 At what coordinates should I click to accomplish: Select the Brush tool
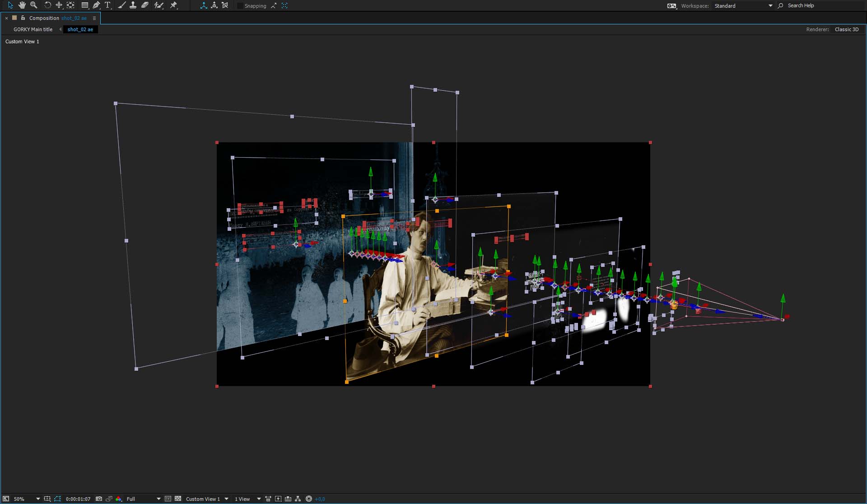coord(121,5)
